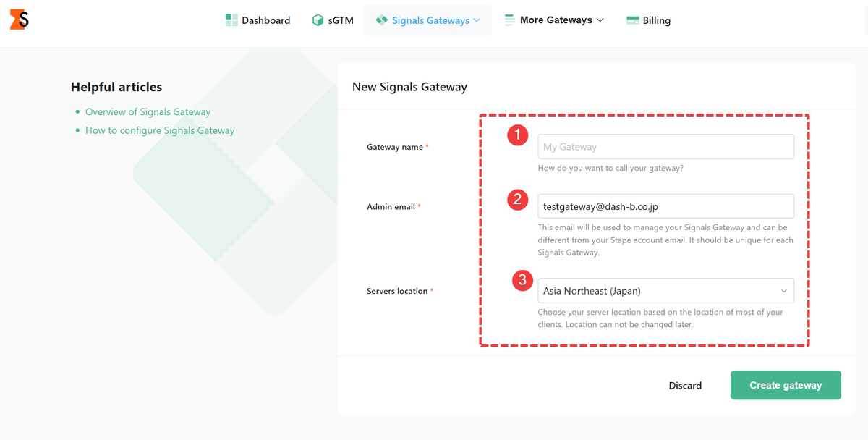868x440 pixels.
Task: Click the Stape logo icon
Action: (x=18, y=20)
